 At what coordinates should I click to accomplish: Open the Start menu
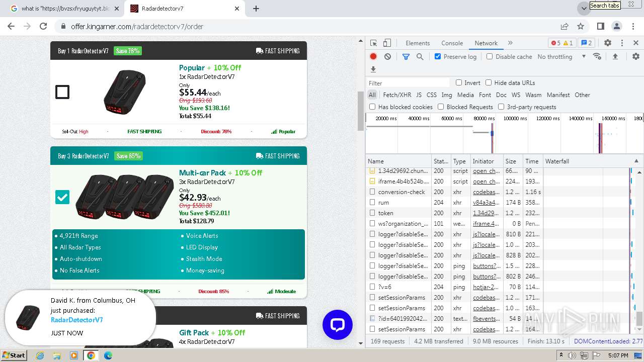(x=14, y=355)
